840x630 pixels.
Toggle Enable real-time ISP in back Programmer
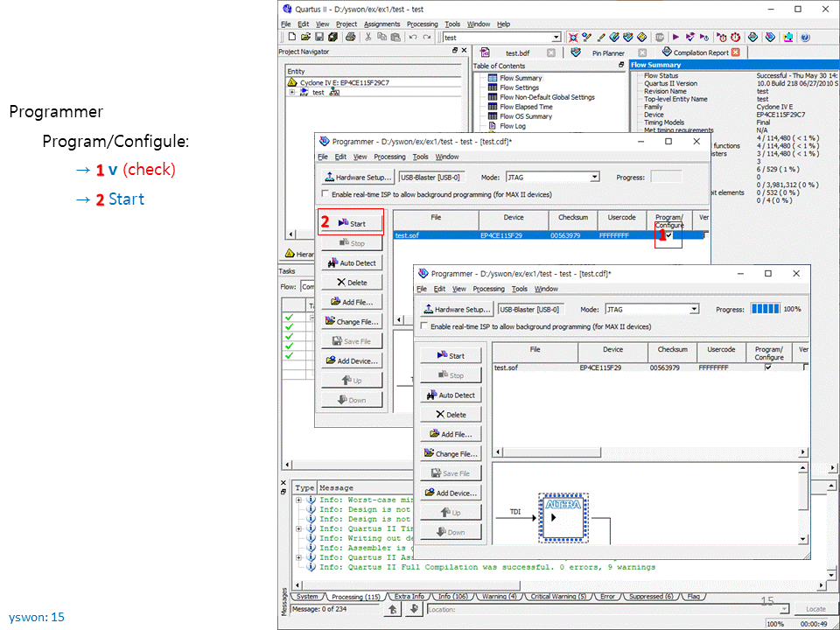(325, 194)
